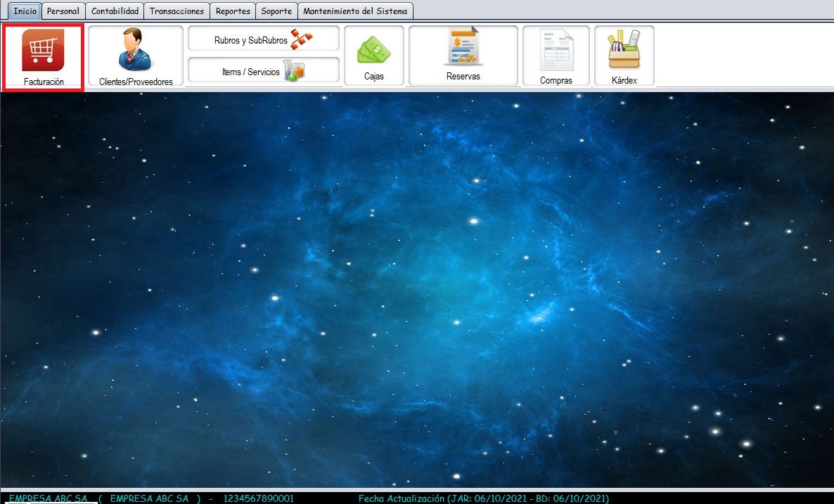This screenshot has width=834, height=504.
Task: Select the Personal tab
Action: pos(63,11)
